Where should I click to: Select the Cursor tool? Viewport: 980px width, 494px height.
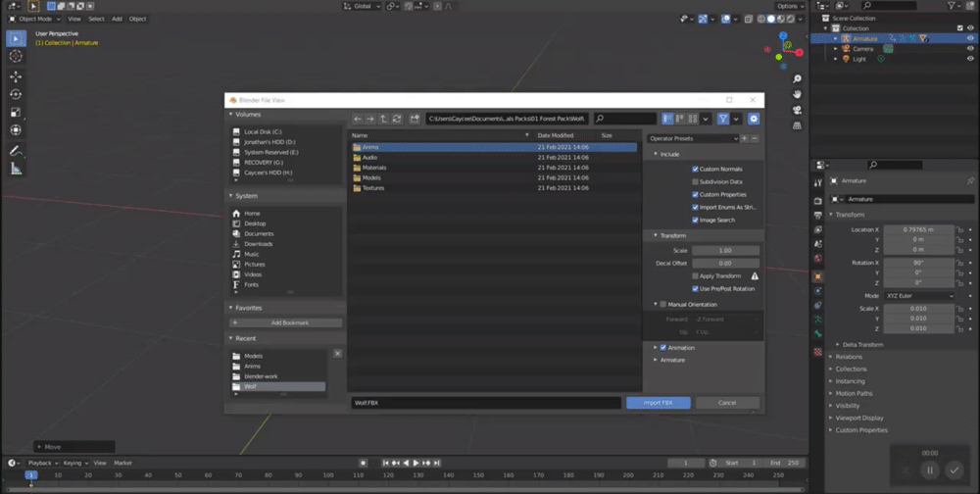16,56
